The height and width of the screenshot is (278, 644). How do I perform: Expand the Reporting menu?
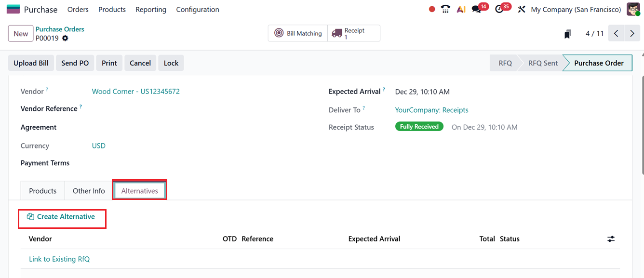pyautogui.click(x=151, y=10)
